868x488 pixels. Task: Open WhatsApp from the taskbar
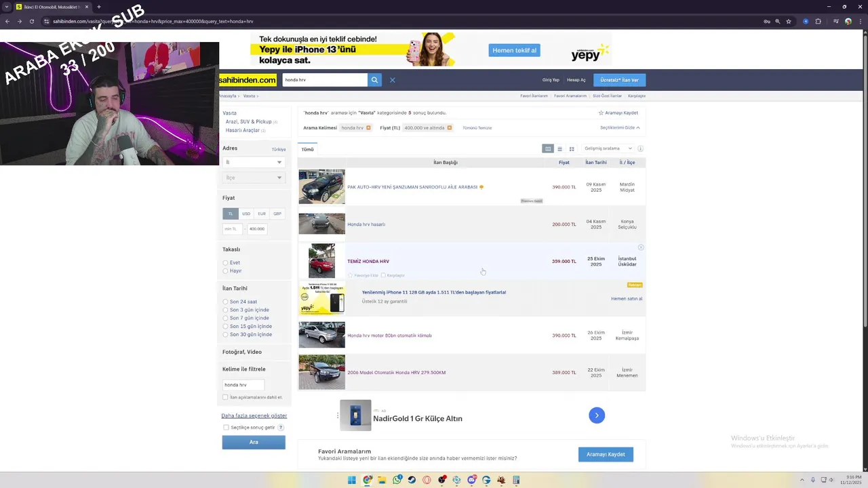click(397, 480)
